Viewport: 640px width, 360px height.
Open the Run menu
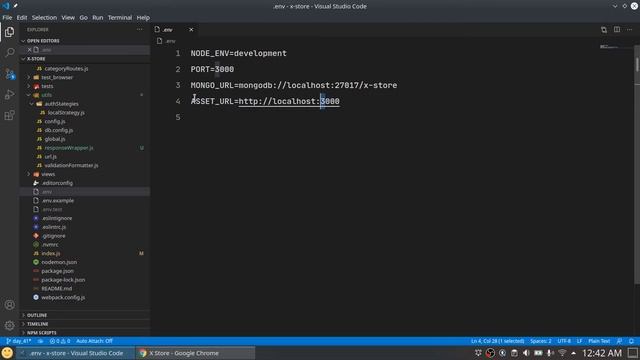point(98,18)
